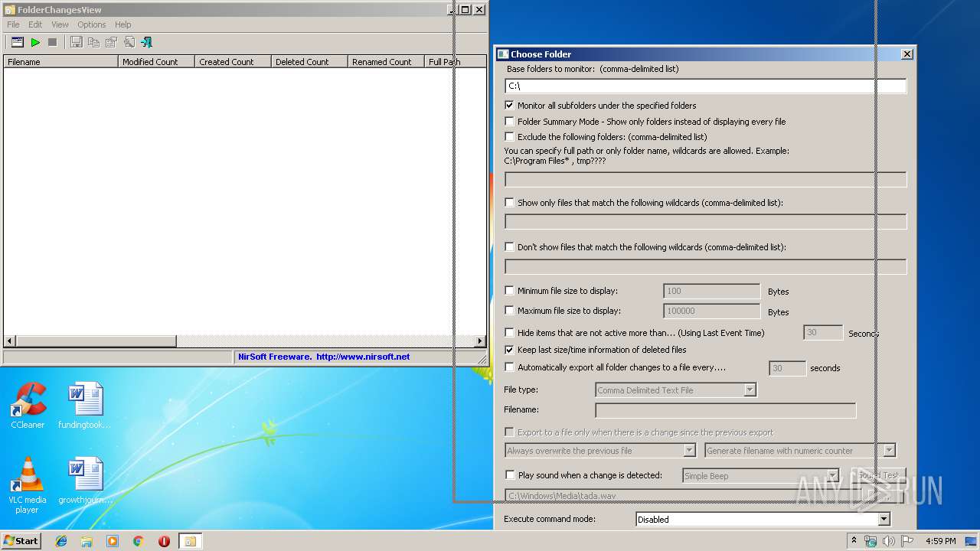Enable Folder Summary Mode checkbox

(x=509, y=121)
